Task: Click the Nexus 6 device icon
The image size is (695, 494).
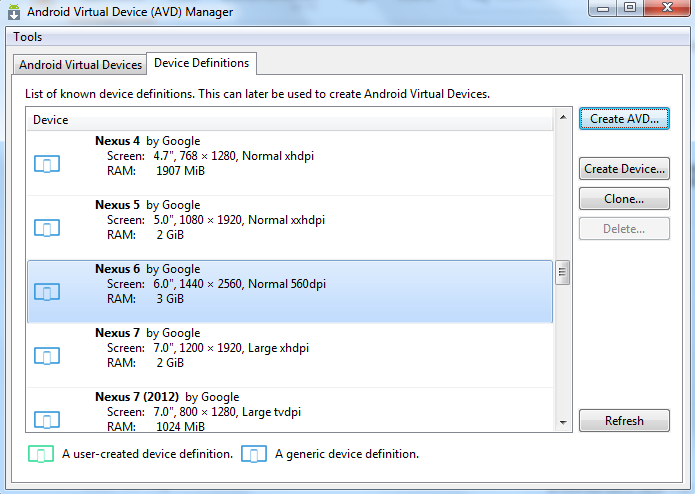Action: pyautogui.click(x=47, y=292)
